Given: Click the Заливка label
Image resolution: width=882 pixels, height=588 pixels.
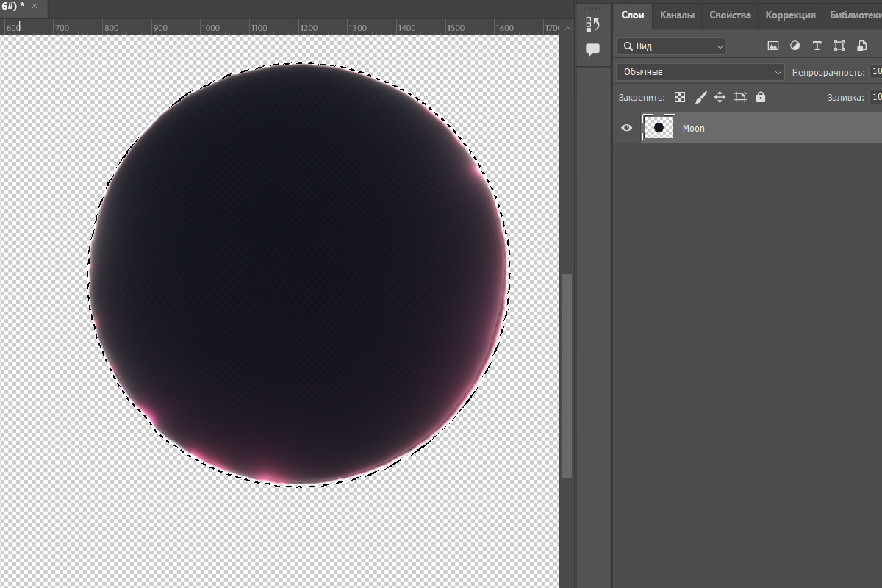Looking at the screenshot, I should click(x=845, y=97).
